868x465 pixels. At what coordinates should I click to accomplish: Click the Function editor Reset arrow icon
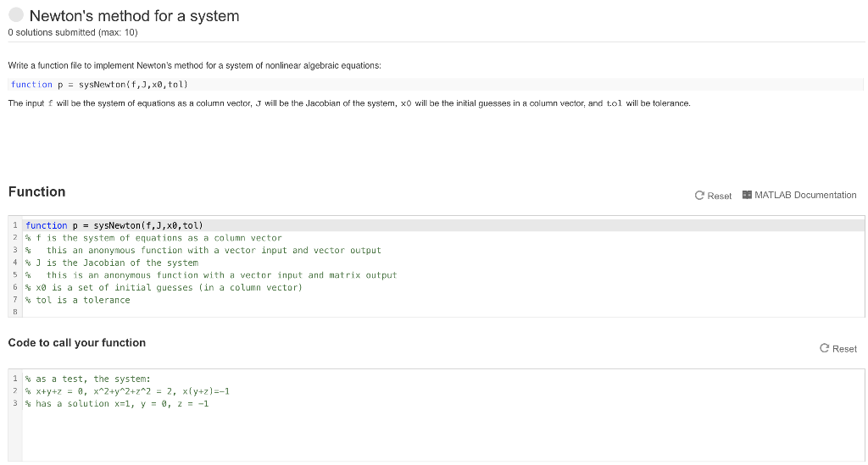click(x=699, y=196)
